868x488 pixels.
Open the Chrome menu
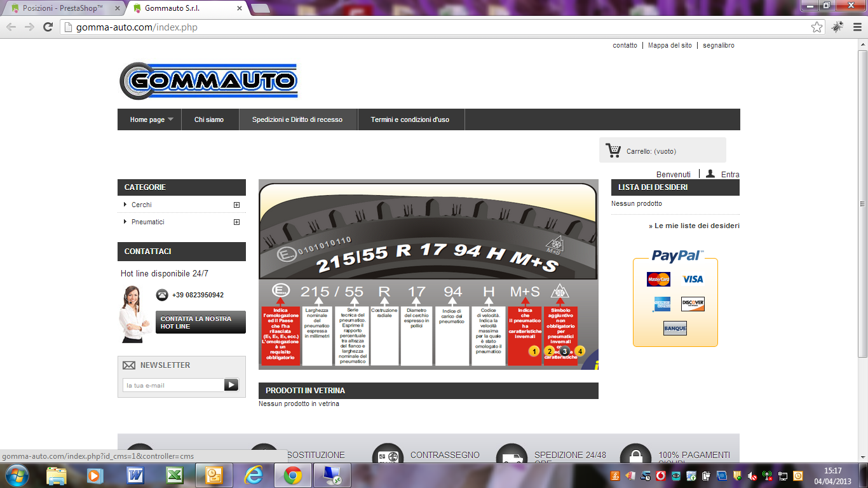[x=857, y=27]
